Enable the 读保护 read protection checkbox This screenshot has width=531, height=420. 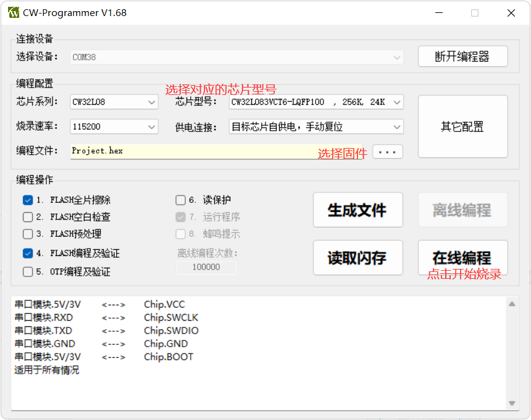coord(179,200)
